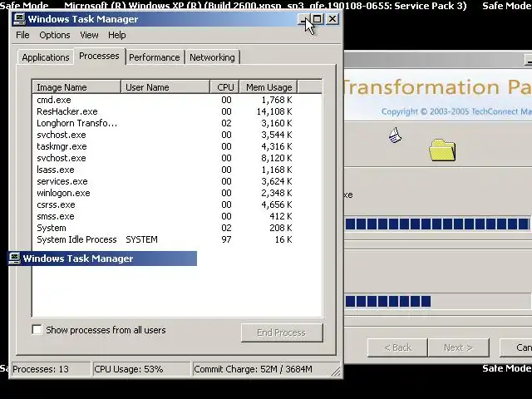Switch to the Applications tab
The height and width of the screenshot is (399, 532).
[x=46, y=57]
